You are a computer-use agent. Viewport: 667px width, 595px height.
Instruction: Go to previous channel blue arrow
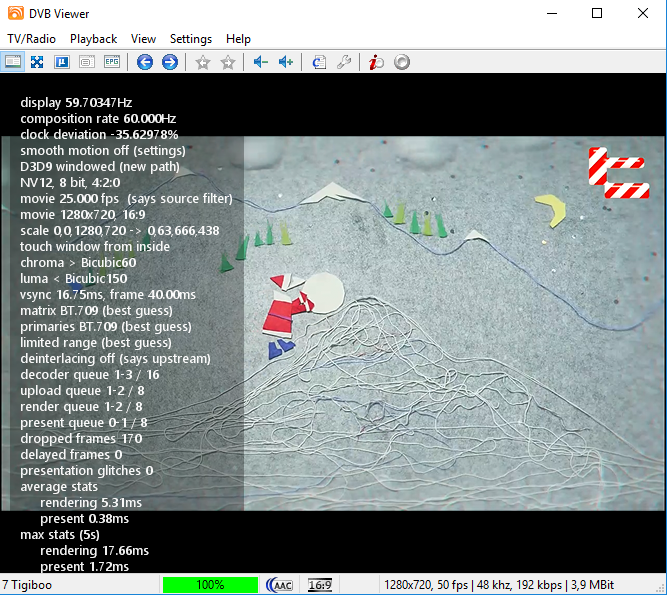click(x=145, y=62)
